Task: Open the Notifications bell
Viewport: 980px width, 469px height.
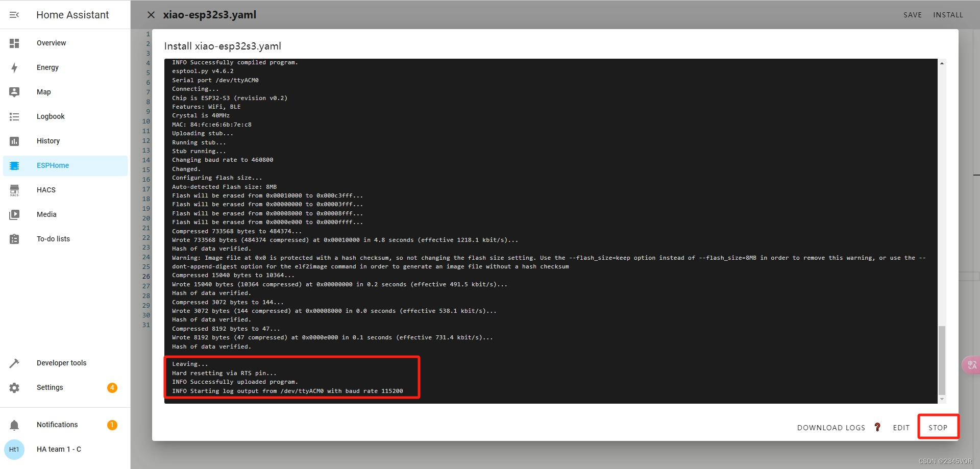Action: (14, 424)
